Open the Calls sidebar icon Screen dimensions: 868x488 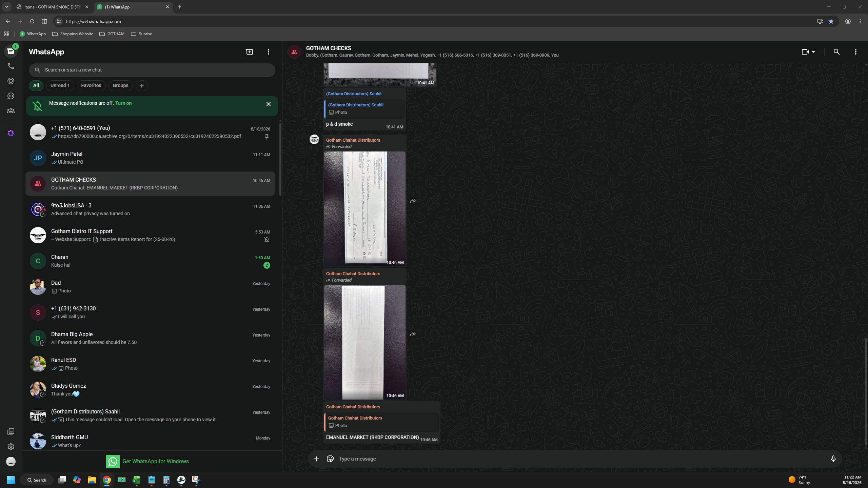pos(11,66)
